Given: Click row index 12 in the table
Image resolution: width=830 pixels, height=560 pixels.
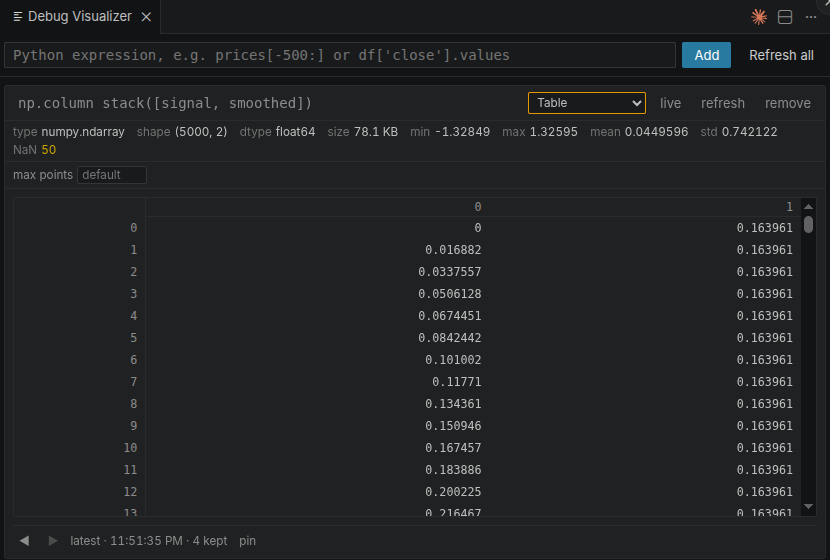Looking at the screenshot, I should [130, 492].
